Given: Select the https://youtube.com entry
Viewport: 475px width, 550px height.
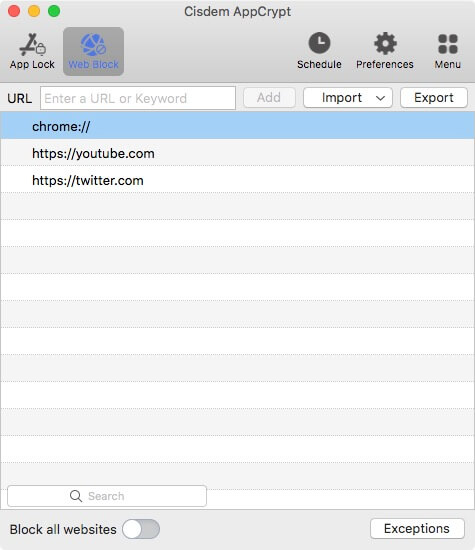Looking at the screenshot, I should 238,153.
